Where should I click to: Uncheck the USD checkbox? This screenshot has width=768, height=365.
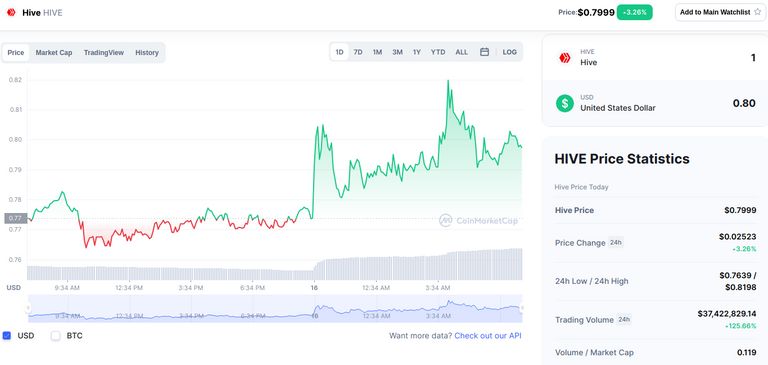(x=7, y=336)
